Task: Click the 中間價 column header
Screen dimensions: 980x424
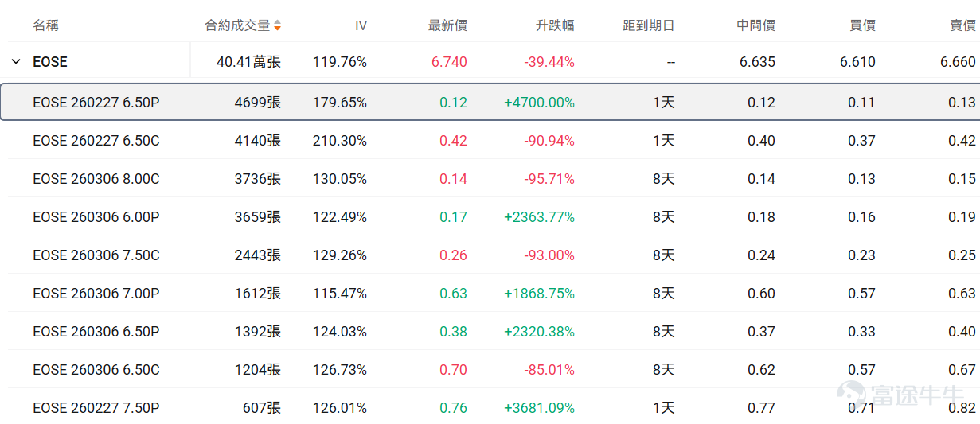Action: (756, 26)
